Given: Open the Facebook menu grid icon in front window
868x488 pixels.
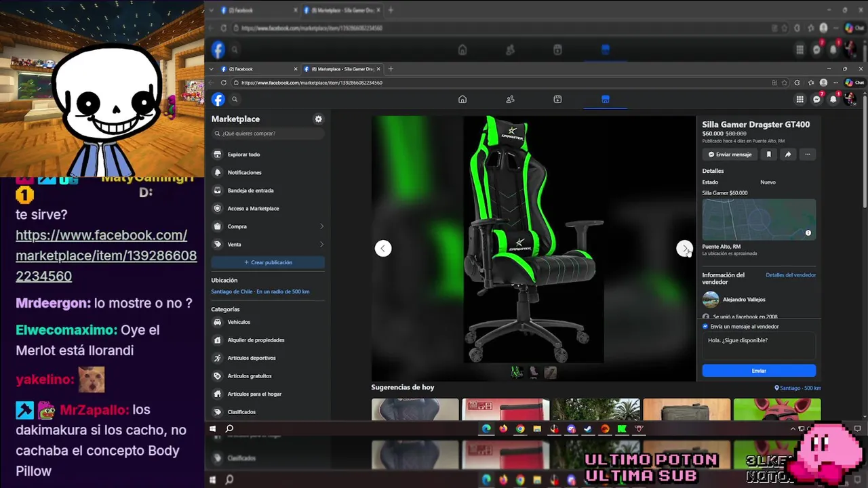Looking at the screenshot, I should coord(800,100).
